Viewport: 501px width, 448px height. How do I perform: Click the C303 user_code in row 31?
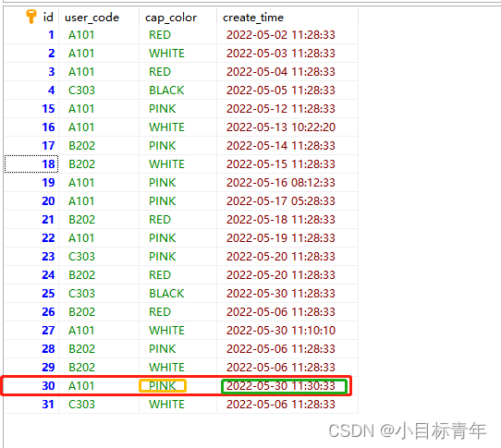(x=81, y=405)
